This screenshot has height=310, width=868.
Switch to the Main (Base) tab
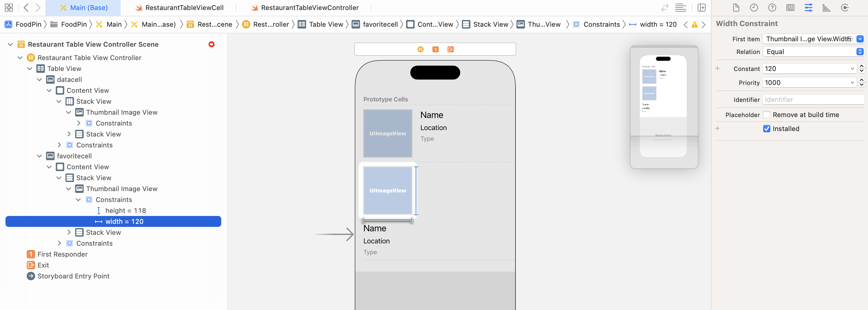(83, 7)
